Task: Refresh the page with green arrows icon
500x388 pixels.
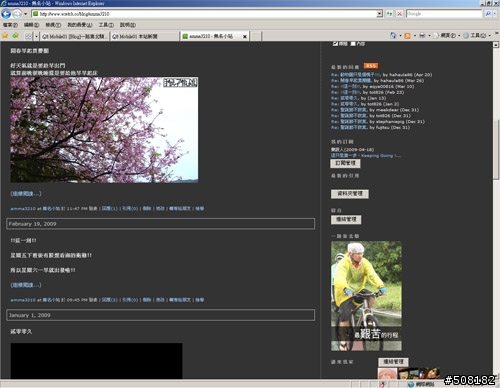Action: 389,14
